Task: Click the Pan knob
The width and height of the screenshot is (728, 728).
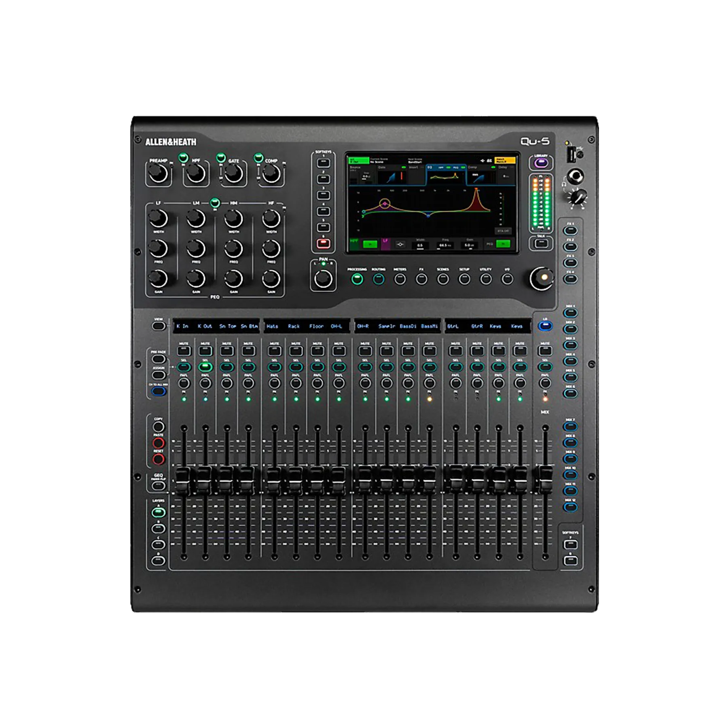Action: [x=323, y=279]
